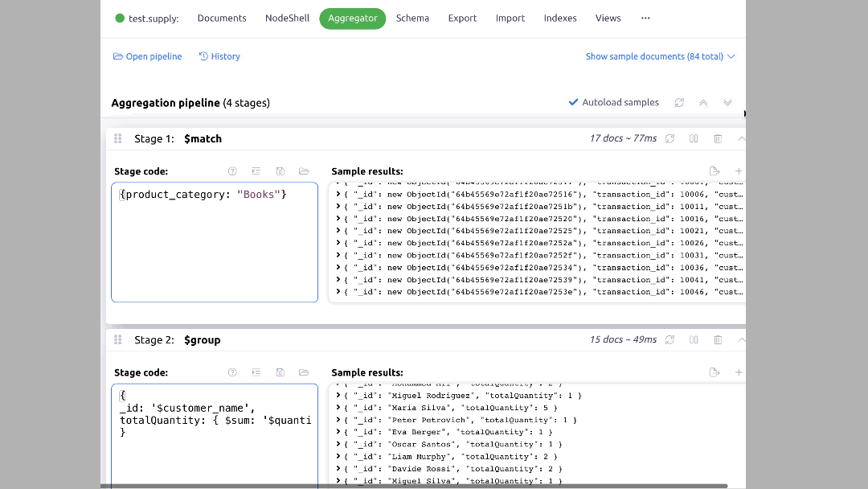Format Stage 1 code using the indent icon
Image resolution: width=868 pixels, height=489 pixels.
coord(256,171)
